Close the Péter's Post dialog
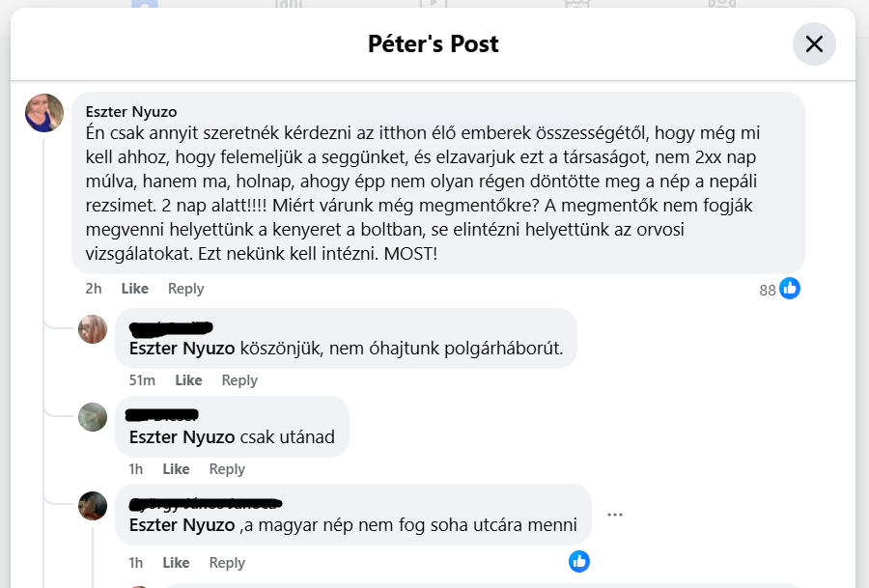 coord(814,43)
